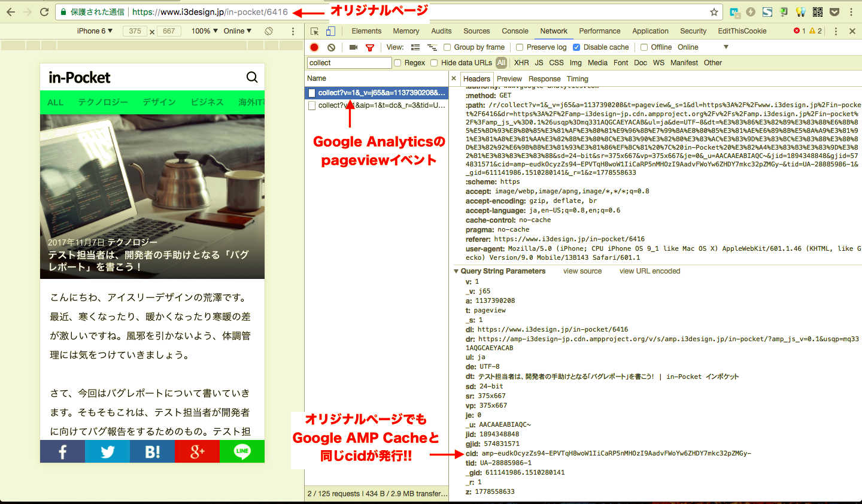This screenshot has height=504, width=862.
Task: Filter requests by JS type
Action: pos(539,63)
